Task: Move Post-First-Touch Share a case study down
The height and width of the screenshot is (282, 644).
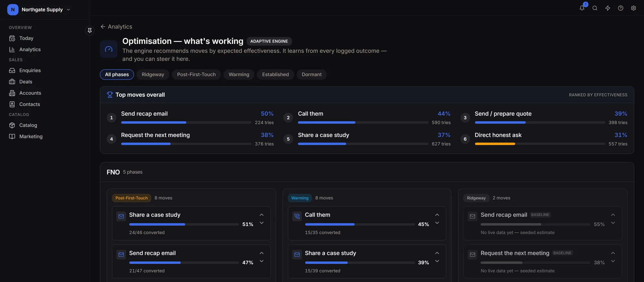Action: click(261, 223)
